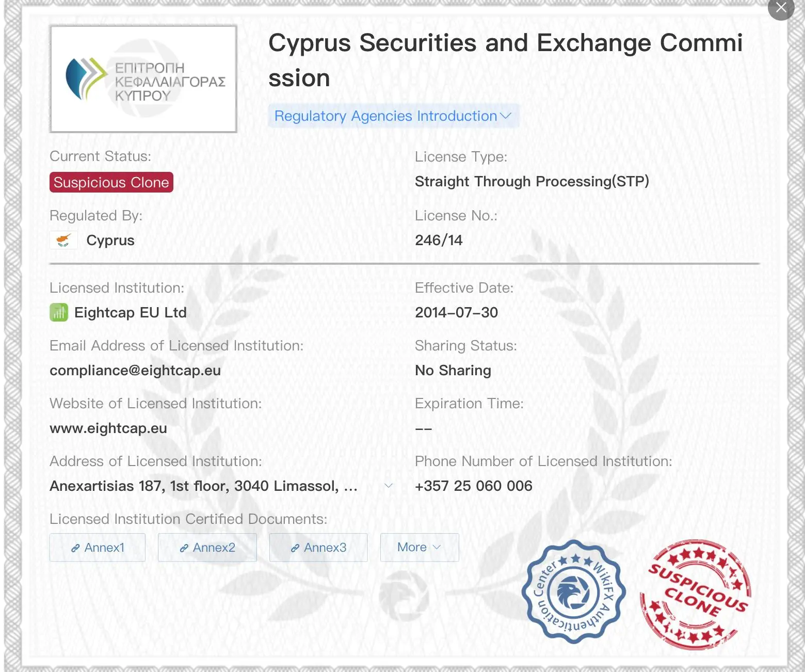Click license number 246/14
Viewport: 805px width, 672px height.
click(x=439, y=240)
